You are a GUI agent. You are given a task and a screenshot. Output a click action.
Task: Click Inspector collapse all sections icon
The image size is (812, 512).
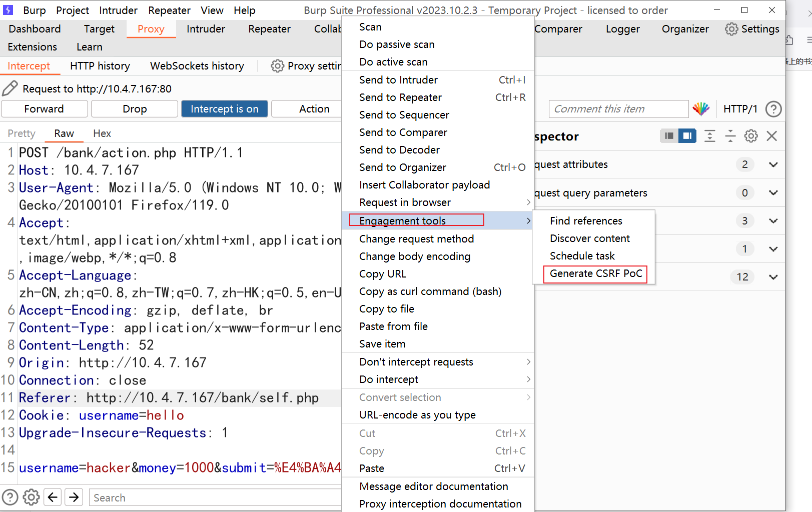[730, 136]
